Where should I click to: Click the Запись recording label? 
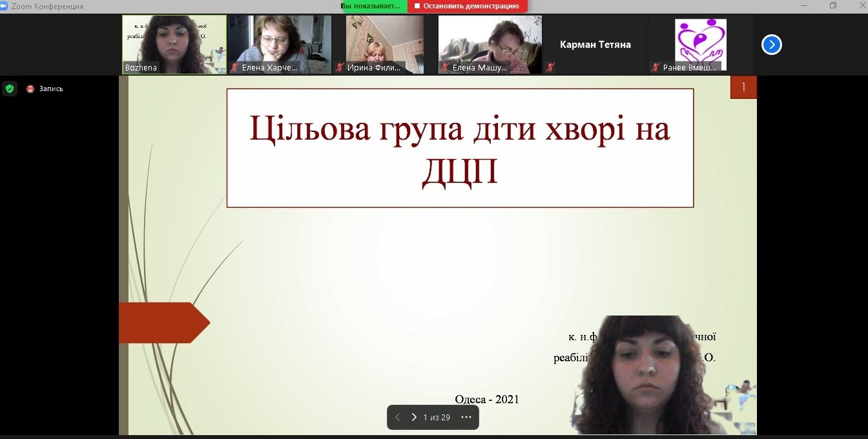pyautogui.click(x=51, y=89)
